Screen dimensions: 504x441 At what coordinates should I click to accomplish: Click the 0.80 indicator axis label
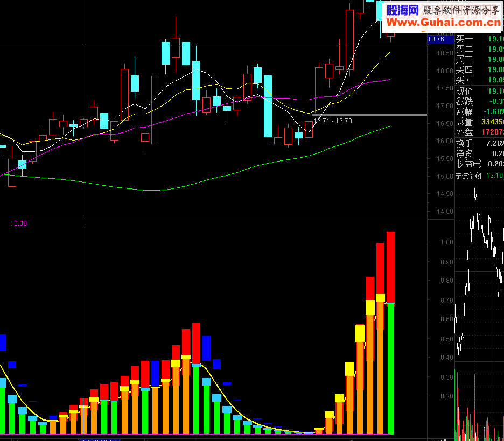tap(447, 281)
